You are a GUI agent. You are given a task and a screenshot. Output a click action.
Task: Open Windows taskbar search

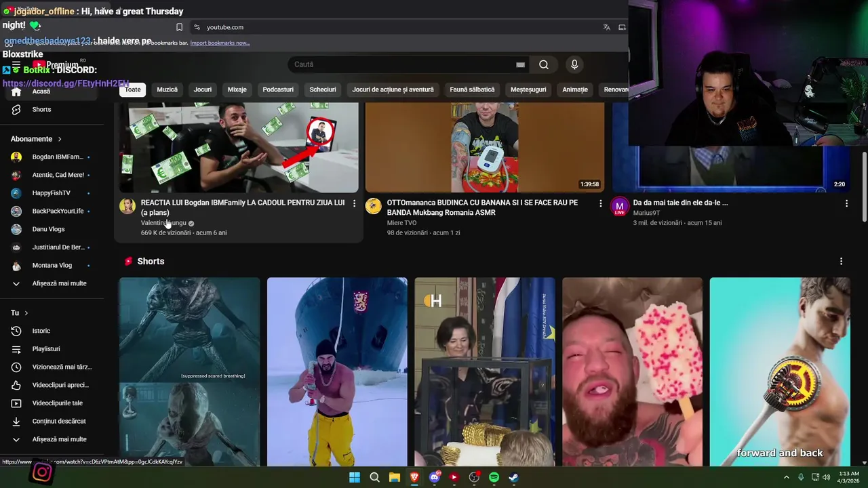[374, 477]
